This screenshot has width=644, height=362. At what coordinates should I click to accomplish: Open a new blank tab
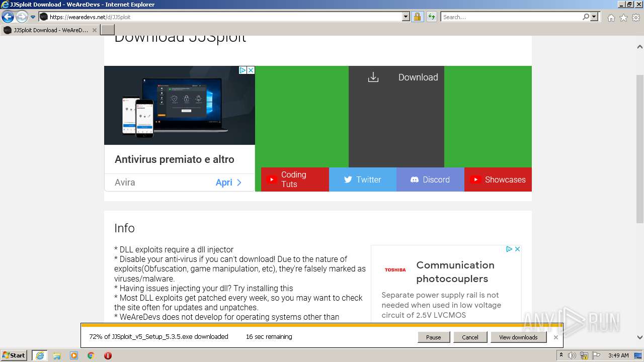[108, 30]
